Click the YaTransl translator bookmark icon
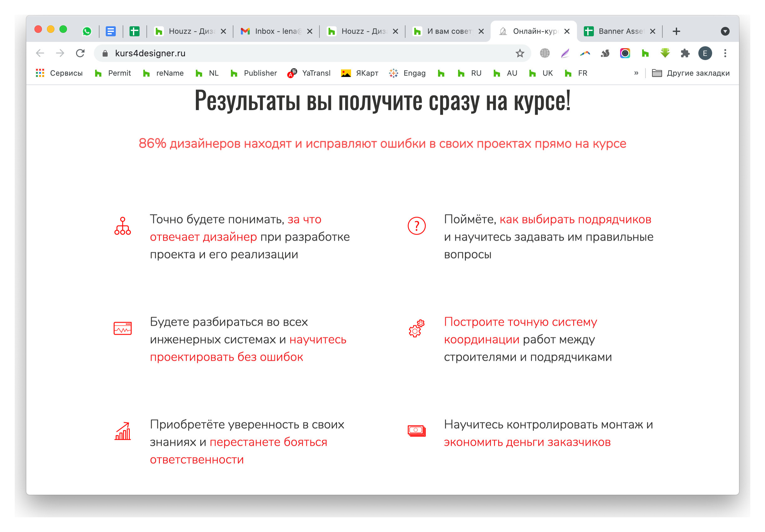 [291, 73]
